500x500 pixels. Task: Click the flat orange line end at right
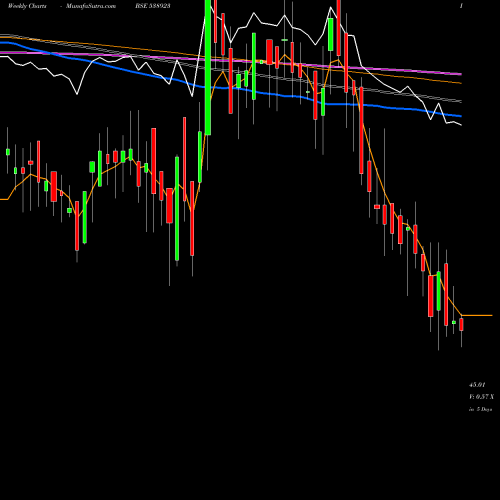coord(477,315)
